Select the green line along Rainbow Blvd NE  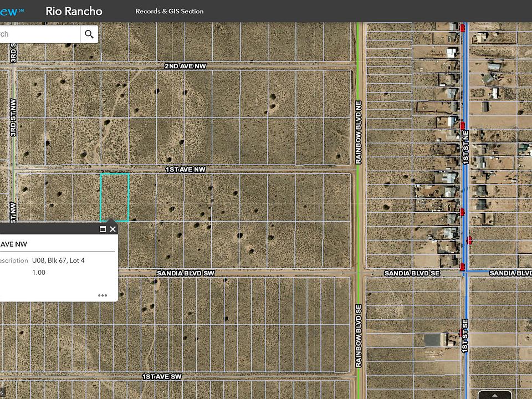coord(359,111)
